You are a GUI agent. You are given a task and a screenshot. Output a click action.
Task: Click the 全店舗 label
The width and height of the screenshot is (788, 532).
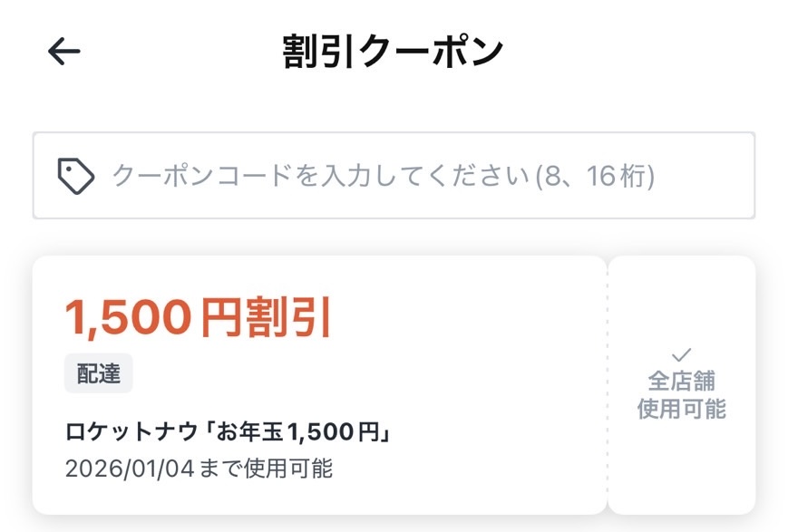[x=681, y=380]
